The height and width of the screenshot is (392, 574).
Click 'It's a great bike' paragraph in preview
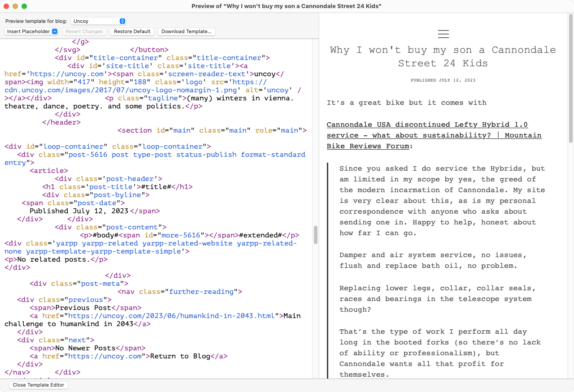click(x=406, y=103)
